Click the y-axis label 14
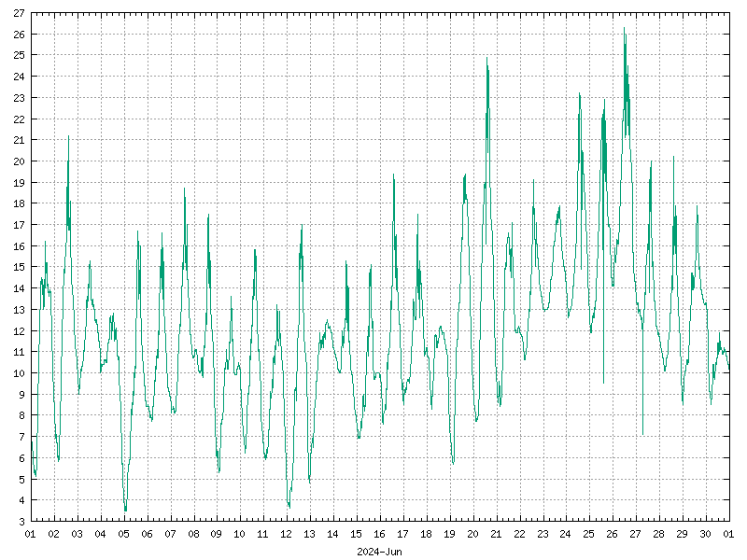The image size is (747, 560). (19, 288)
